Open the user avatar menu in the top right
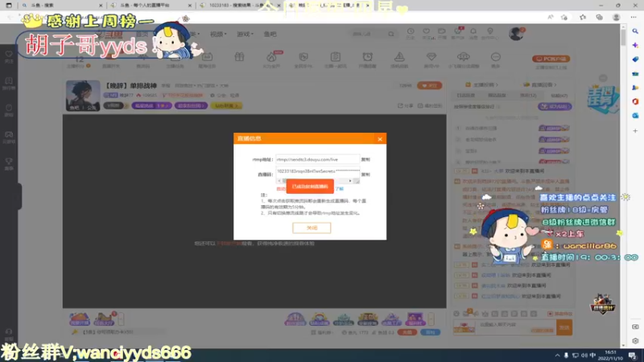This screenshot has width=644, height=362. pyautogui.click(x=516, y=34)
